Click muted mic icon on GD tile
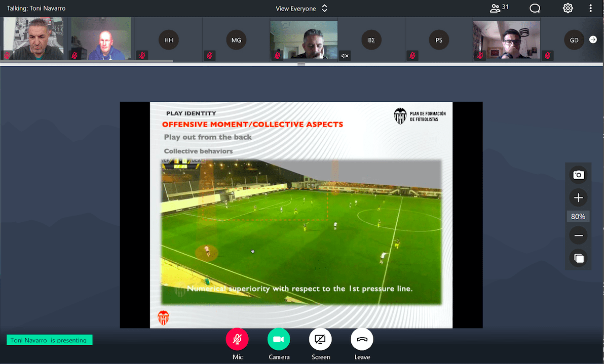This screenshot has height=364, width=604. click(x=547, y=56)
